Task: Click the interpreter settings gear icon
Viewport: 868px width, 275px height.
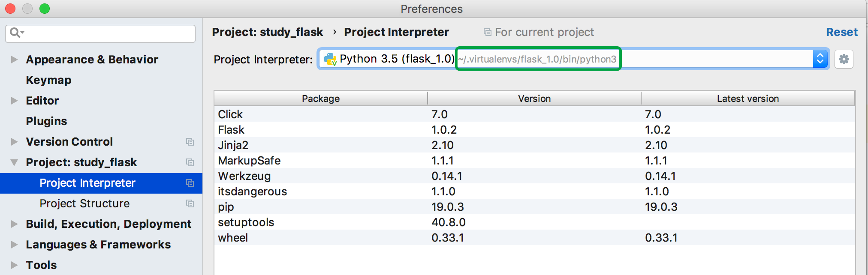Action: coord(844,59)
